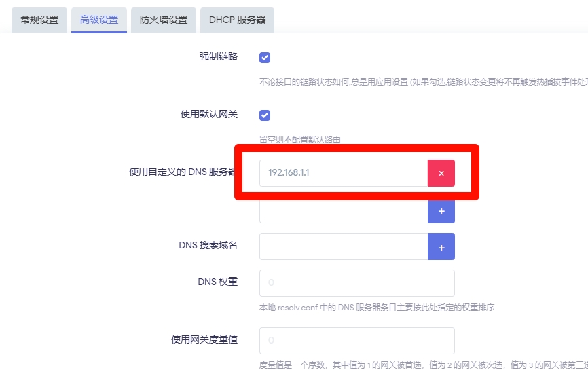Viewport: 588px width, 370px height.
Task: Click the DNS 搜索域名 input field
Action: (343, 246)
